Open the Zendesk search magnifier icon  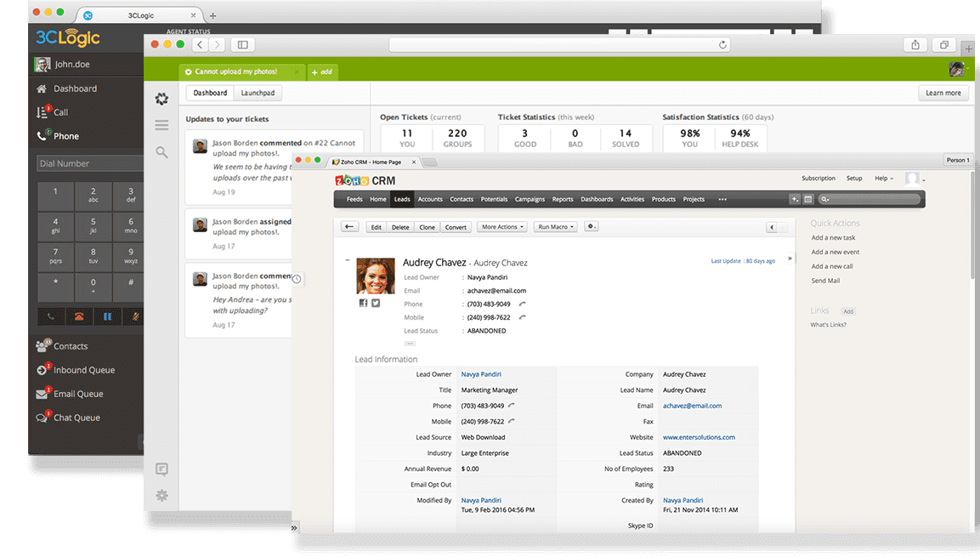click(161, 152)
